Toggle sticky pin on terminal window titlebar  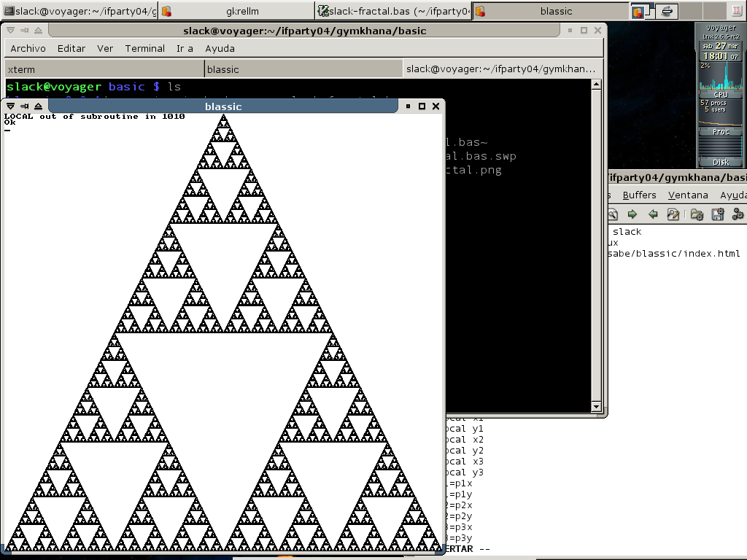[24, 31]
